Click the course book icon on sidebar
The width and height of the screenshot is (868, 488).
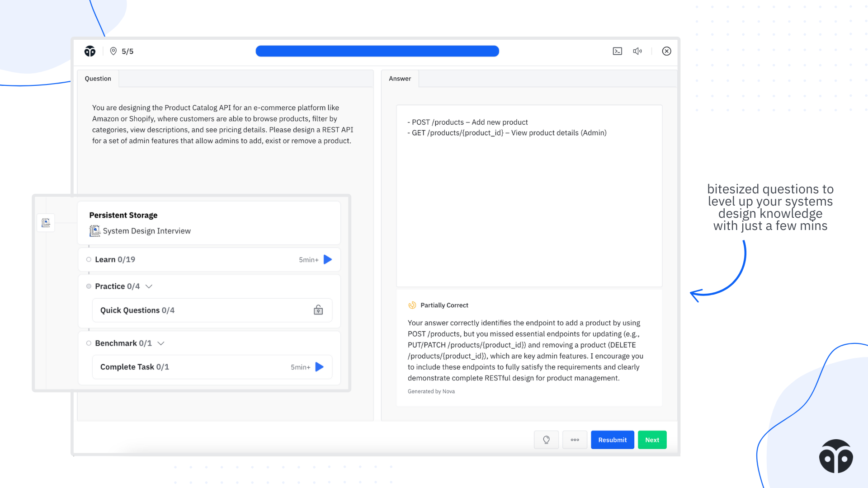point(46,223)
